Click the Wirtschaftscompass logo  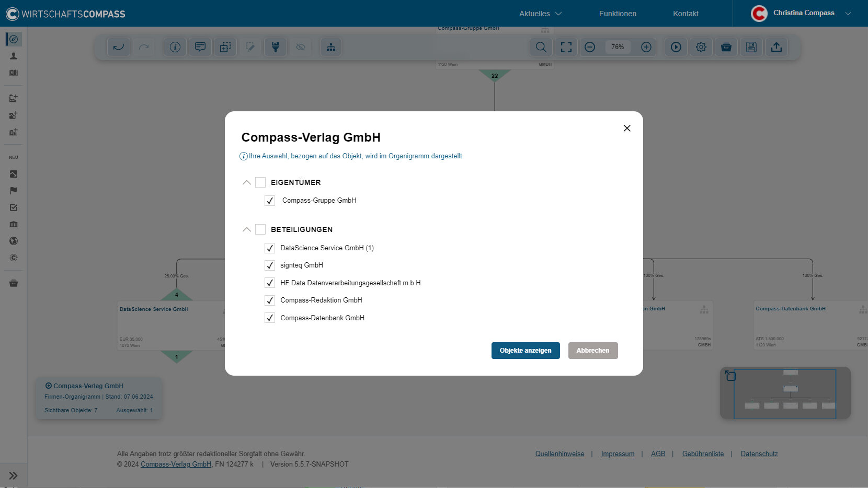click(x=65, y=14)
